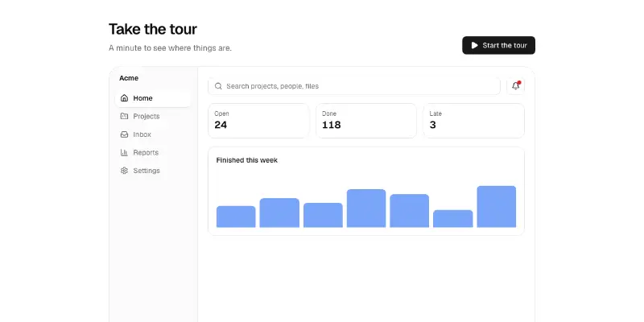
Task: Click the Inbox tray icon
Action: click(x=124, y=134)
